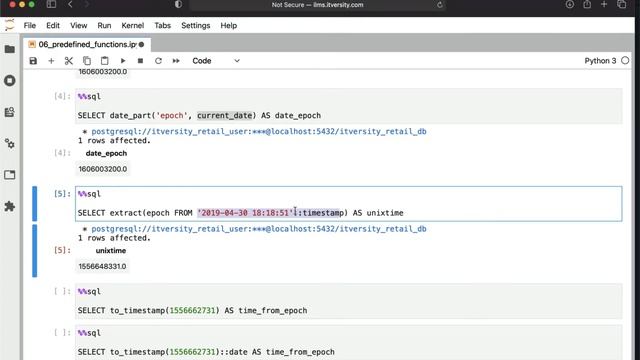This screenshot has height=360, width=640.
Task: Open the Open Tabs sidebar icon
Action: [x=10, y=175]
